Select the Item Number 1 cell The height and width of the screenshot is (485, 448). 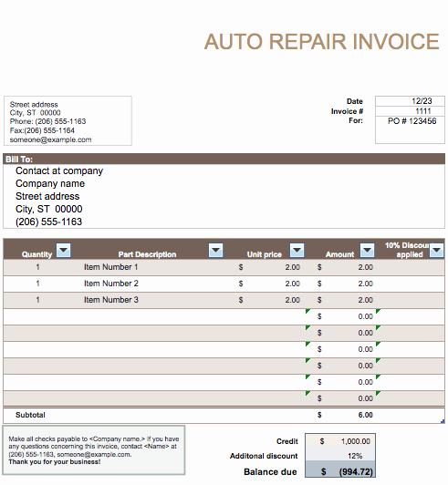point(110,267)
